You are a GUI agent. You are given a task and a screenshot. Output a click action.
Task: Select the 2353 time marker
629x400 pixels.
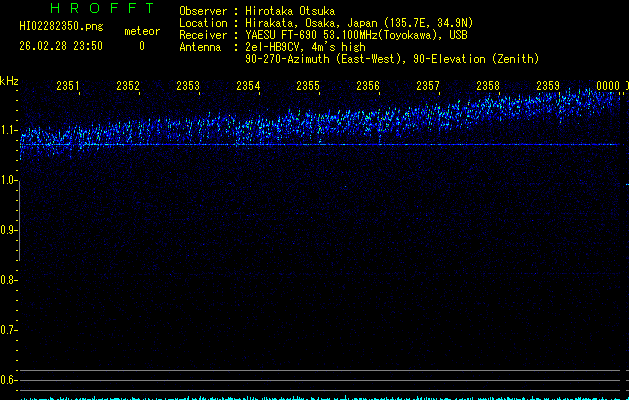point(188,87)
